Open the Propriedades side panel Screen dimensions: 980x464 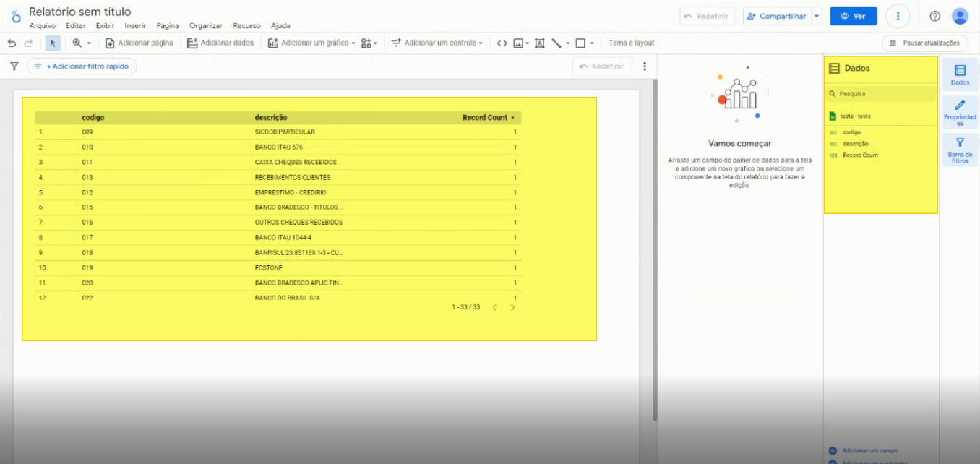pyautogui.click(x=960, y=113)
